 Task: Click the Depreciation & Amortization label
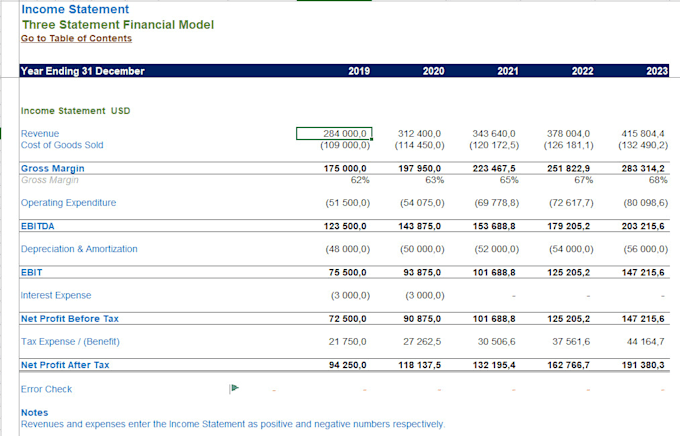click(79, 249)
